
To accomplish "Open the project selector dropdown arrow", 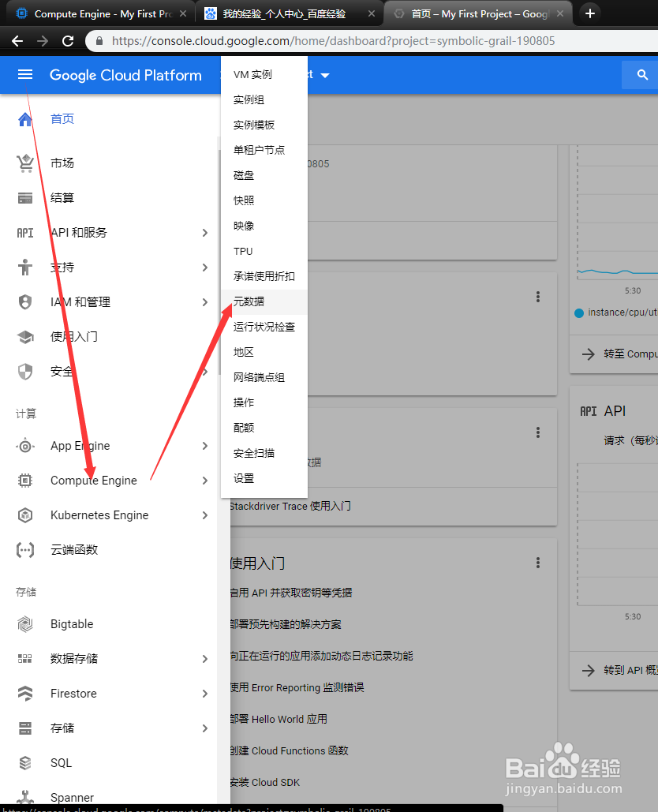I will tap(325, 76).
